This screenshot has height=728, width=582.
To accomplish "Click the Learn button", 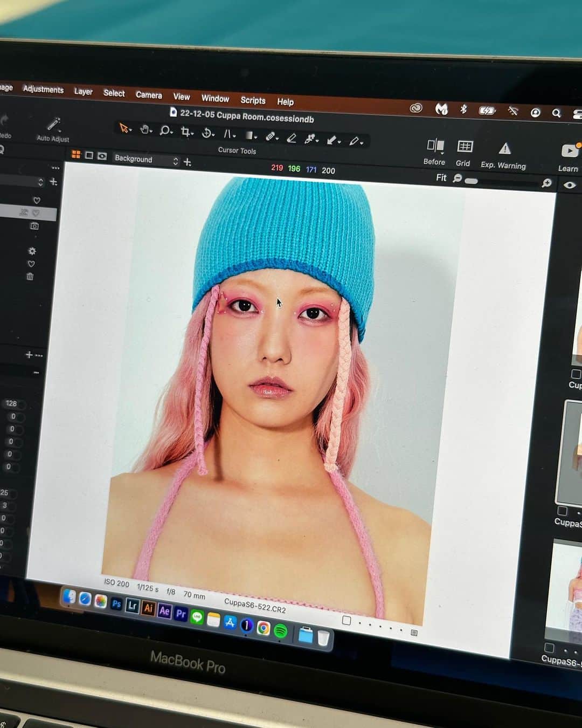I will [x=569, y=157].
